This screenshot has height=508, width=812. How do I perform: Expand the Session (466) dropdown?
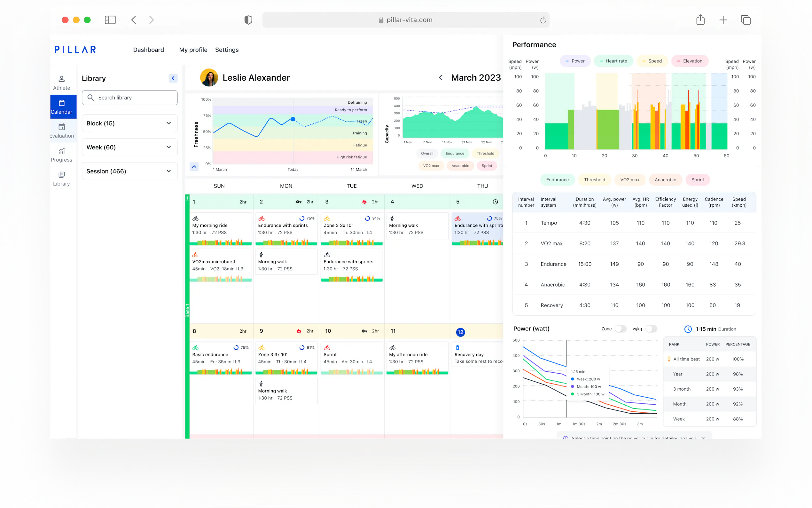pos(129,171)
